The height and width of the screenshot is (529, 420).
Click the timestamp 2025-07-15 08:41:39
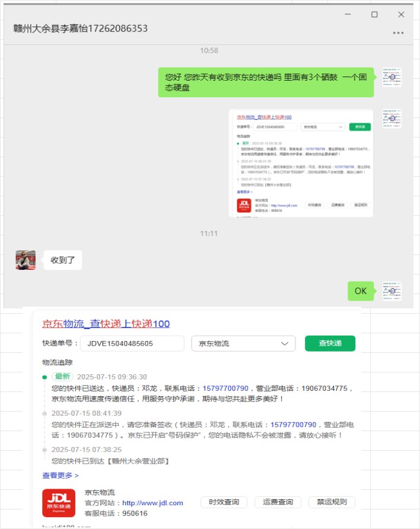click(x=87, y=413)
